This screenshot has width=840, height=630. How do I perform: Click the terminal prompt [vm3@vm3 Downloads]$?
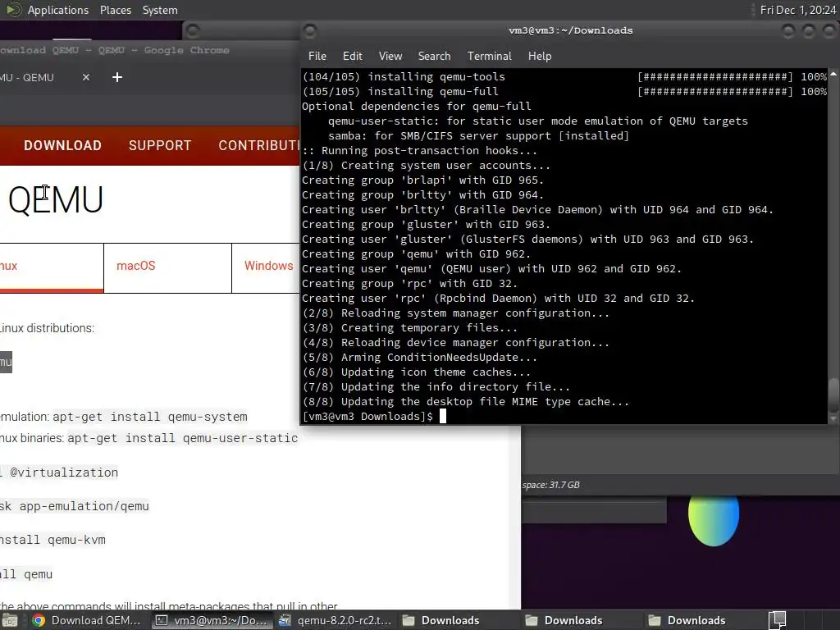click(367, 416)
